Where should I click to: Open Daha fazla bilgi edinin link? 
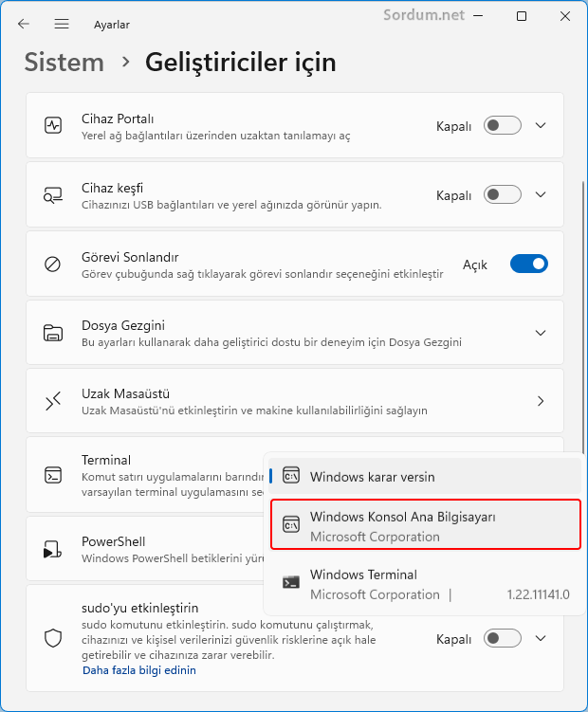point(139,670)
